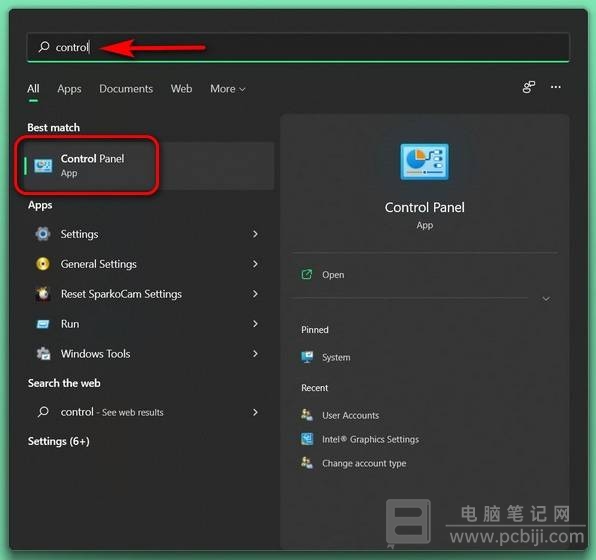
Task: Open the More filter dropdown
Action: pyautogui.click(x=228, y=89)
